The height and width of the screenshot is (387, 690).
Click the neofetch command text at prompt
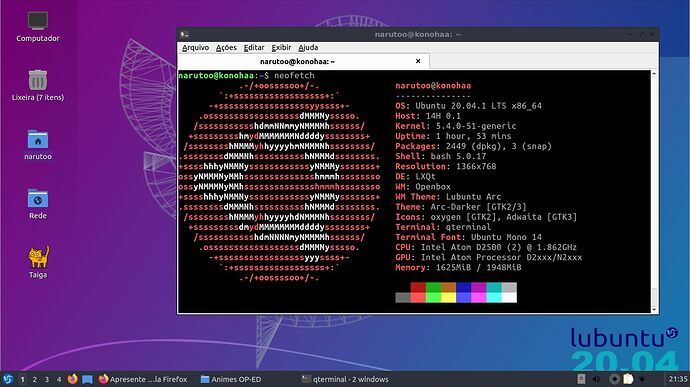pos(294,75)
